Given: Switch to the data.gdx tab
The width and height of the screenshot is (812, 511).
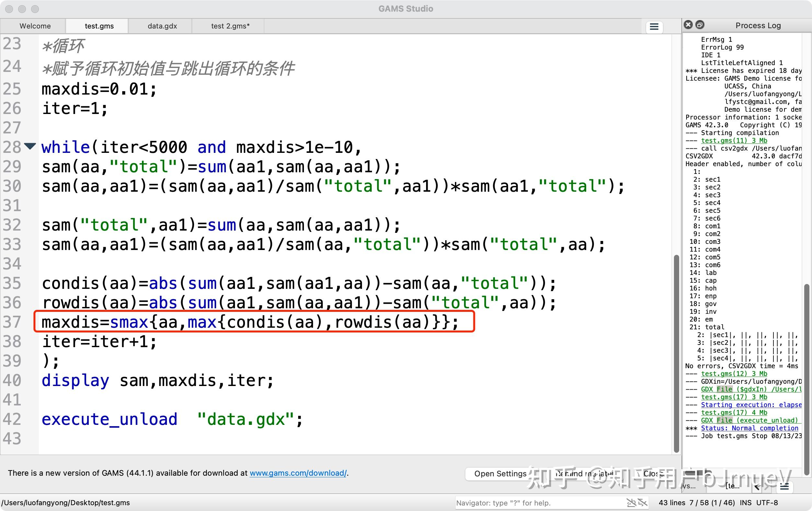Looking at the screenshot, I should pos(162,26).
